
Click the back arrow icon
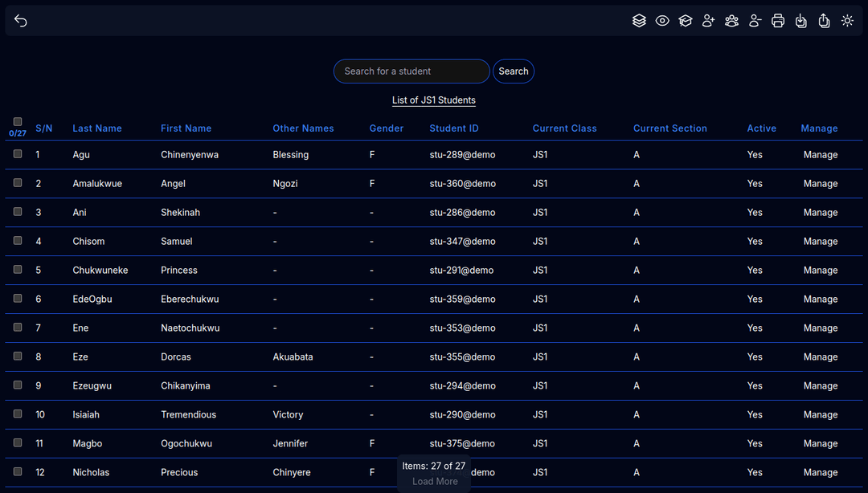(x=21, y=21)
